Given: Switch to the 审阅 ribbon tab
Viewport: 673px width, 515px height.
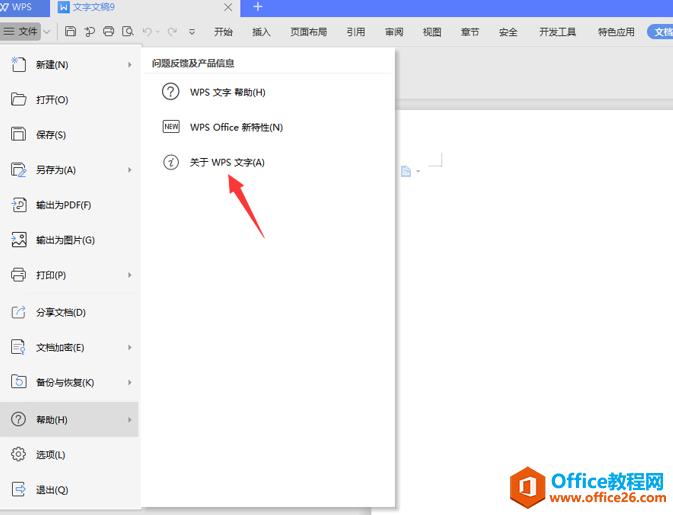Looking at the screenshot, I should pyautogui.click(x=394, y=32).
